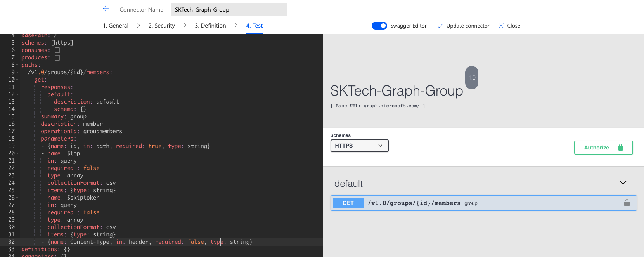Collapse the default operations section

click(x=623, y=183)
